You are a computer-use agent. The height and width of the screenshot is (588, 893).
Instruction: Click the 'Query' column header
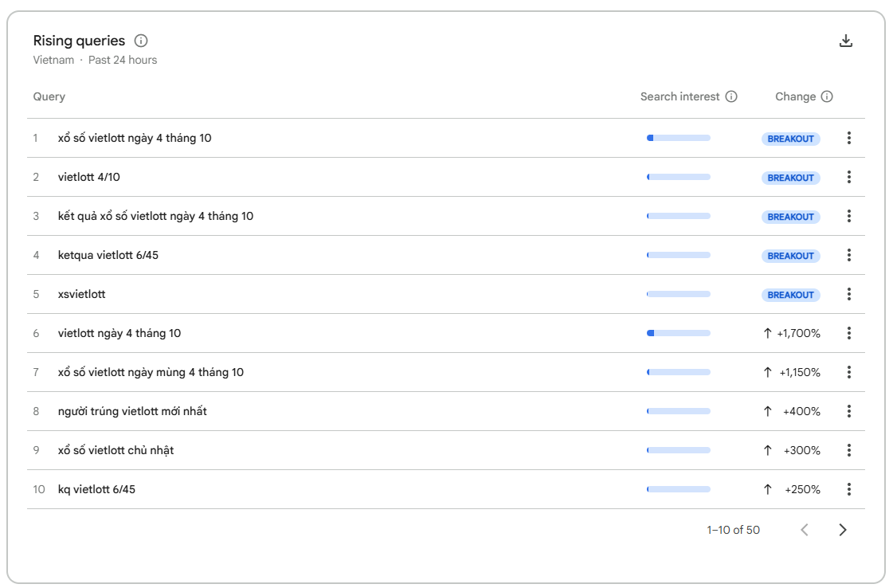tap(49, 97)
